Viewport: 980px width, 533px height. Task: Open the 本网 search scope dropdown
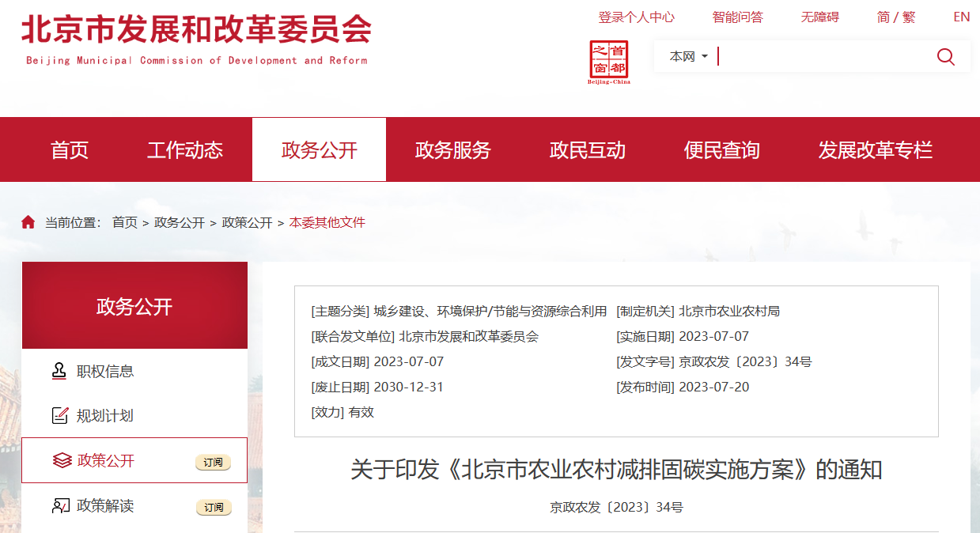[688, 57]
